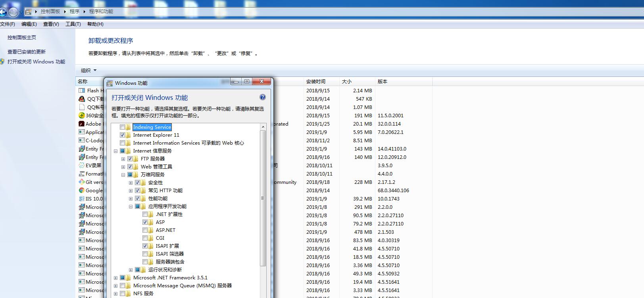Select the 360安全 program icon
644x298 pixels.
click(x=82, y=115)
